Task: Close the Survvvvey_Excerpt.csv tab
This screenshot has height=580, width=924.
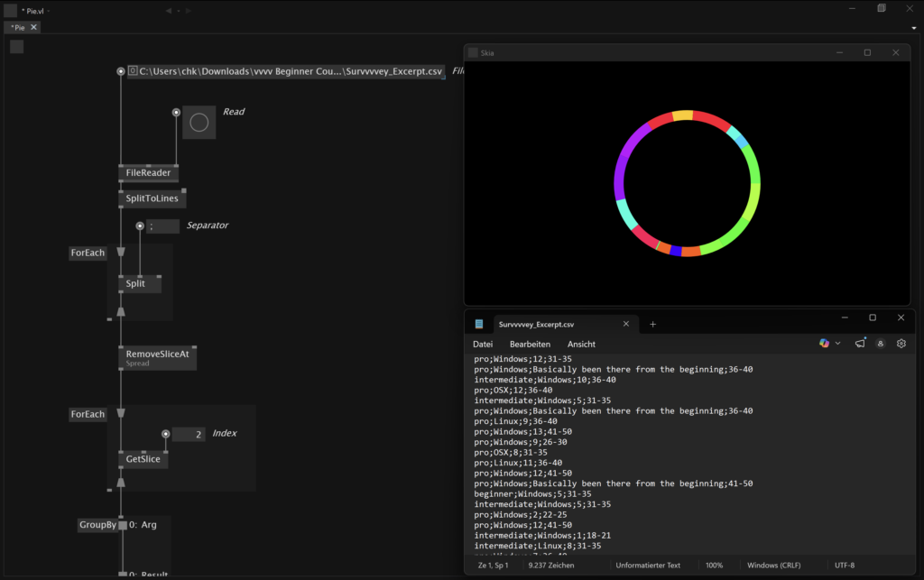Action: 626,324
